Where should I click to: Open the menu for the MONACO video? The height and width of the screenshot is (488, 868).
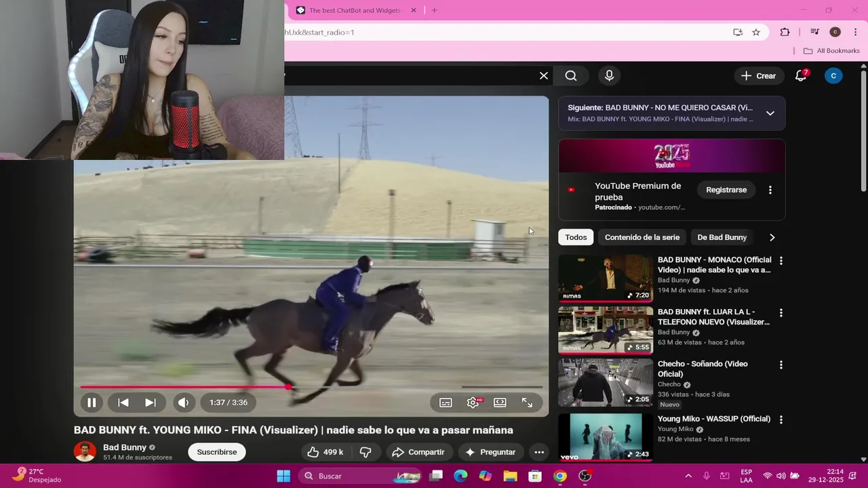pos(781,260)
